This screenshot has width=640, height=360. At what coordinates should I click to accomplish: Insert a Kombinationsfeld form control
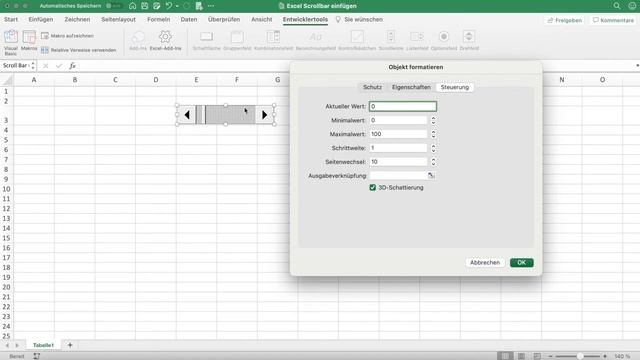tap(273, 41)
